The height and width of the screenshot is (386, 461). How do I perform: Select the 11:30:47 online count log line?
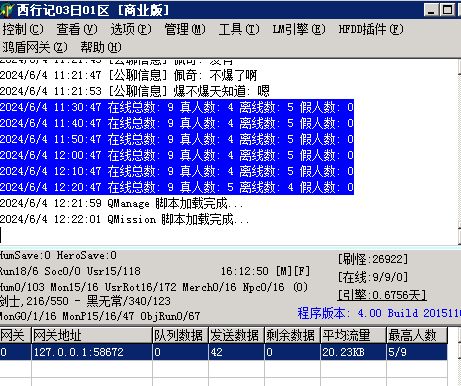(177, 107)
